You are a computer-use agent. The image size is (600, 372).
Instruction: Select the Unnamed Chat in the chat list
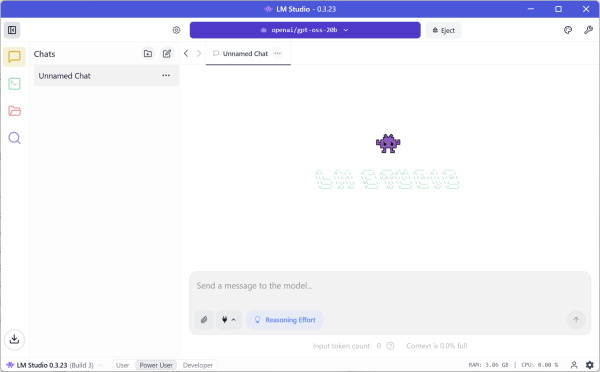click(x=106, y=76)
